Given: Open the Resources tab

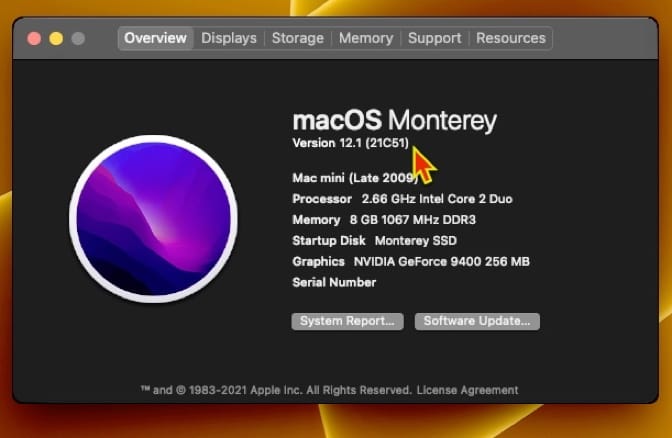Looking at the screenshot, I should click(x=511, y=38).
